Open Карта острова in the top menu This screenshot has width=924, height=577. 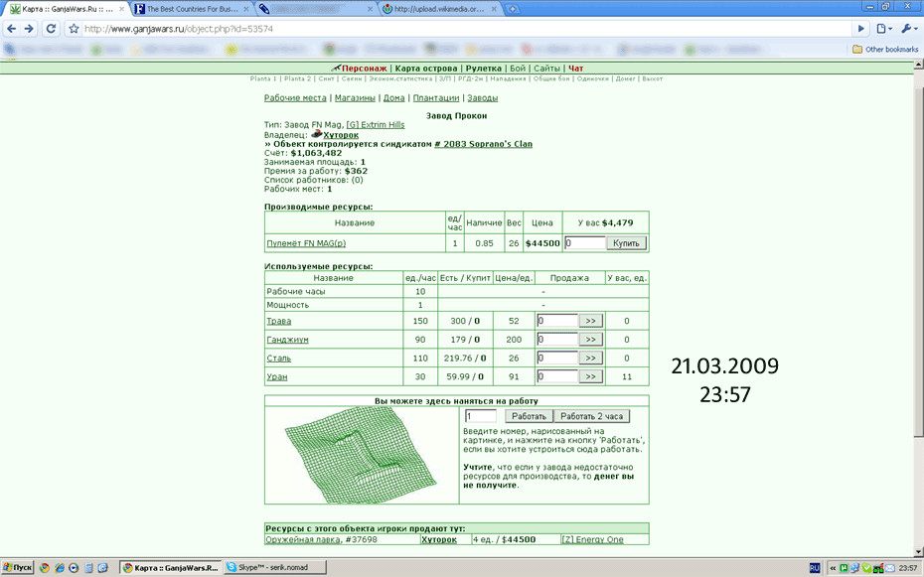click(426, 69)
